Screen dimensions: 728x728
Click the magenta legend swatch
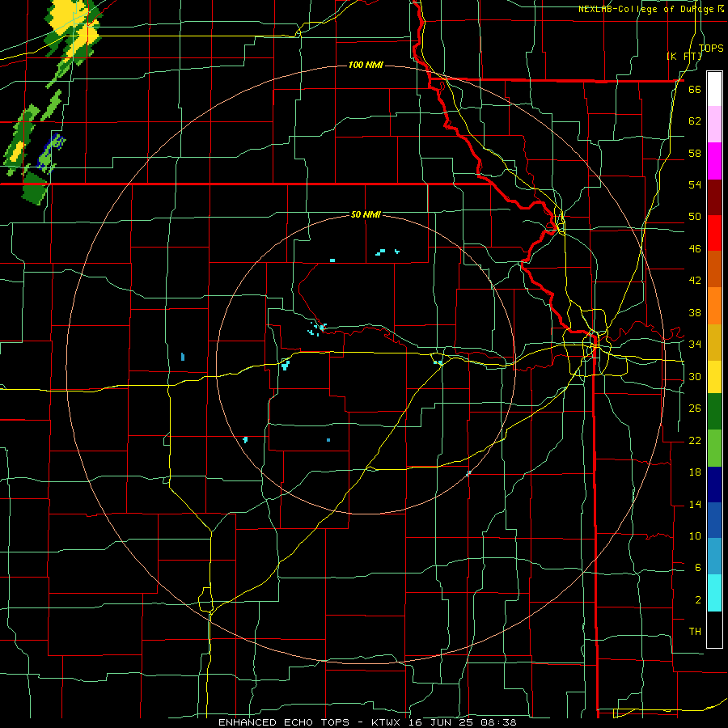point(714,161)
